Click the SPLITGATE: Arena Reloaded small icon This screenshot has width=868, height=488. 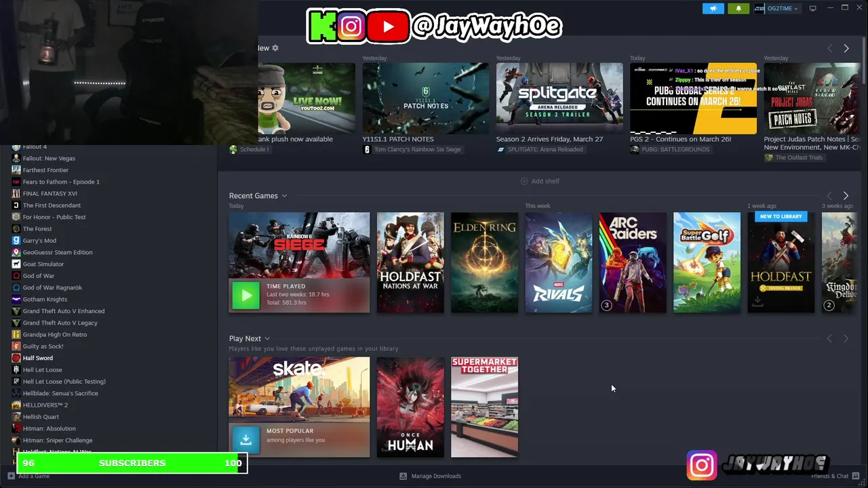tap(501, 149)
